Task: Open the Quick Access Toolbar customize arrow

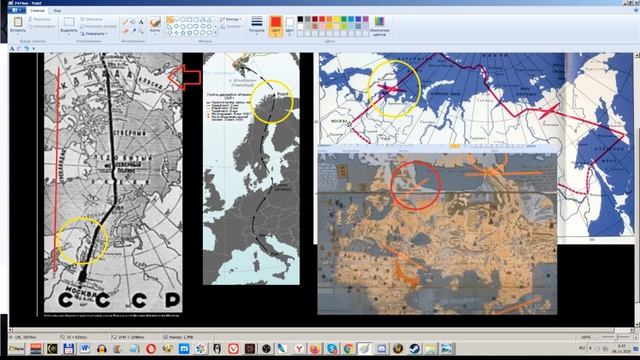Action: point(33,49)
